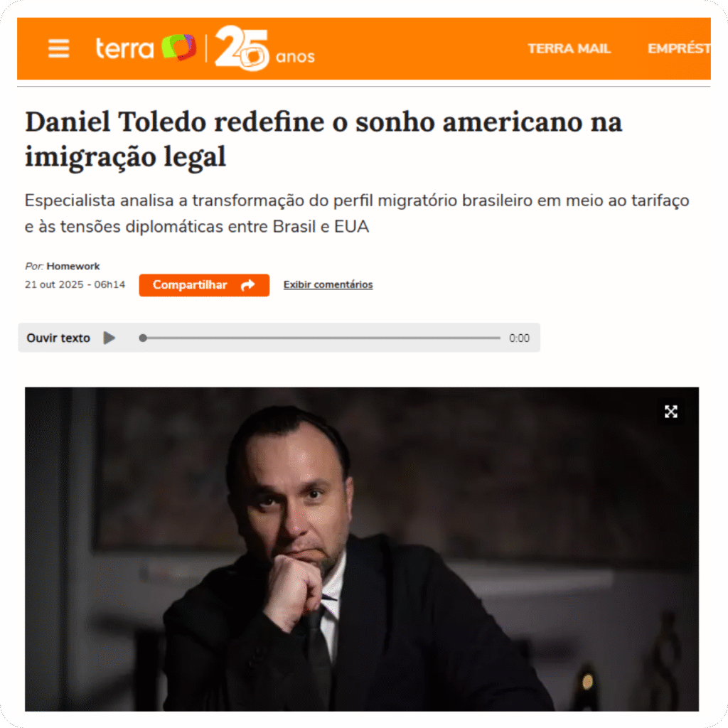Image resolution: width=728 pixels, height=728 pixels.
Task: Click the article photo of Daniel Toledo
Action: coord(362,549)
